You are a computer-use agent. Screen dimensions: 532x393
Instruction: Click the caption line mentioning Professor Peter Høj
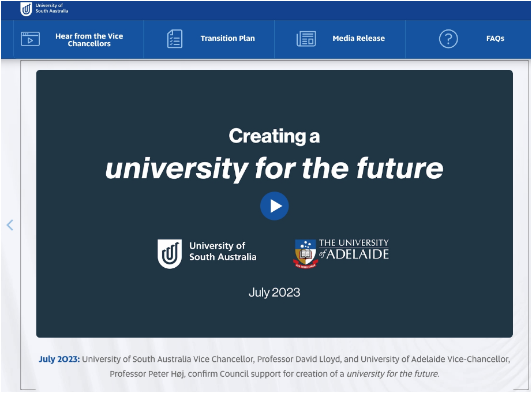(x=275, y=373)
